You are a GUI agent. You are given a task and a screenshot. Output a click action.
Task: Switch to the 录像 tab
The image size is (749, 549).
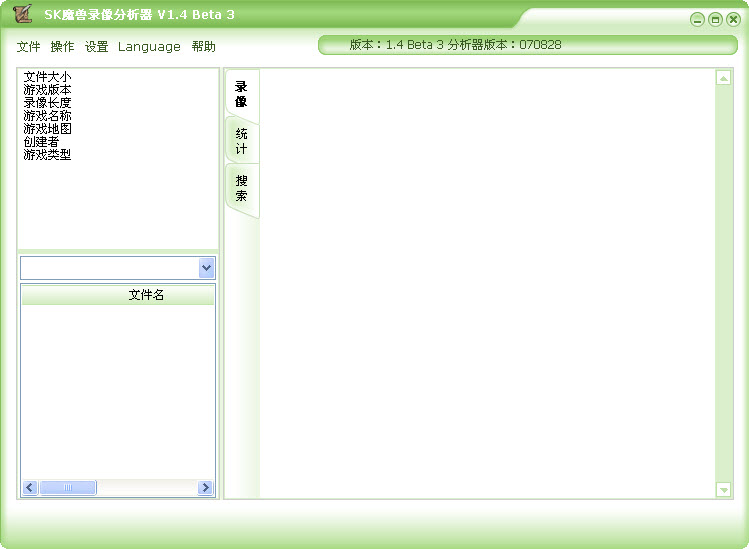[x=242, y=94]
